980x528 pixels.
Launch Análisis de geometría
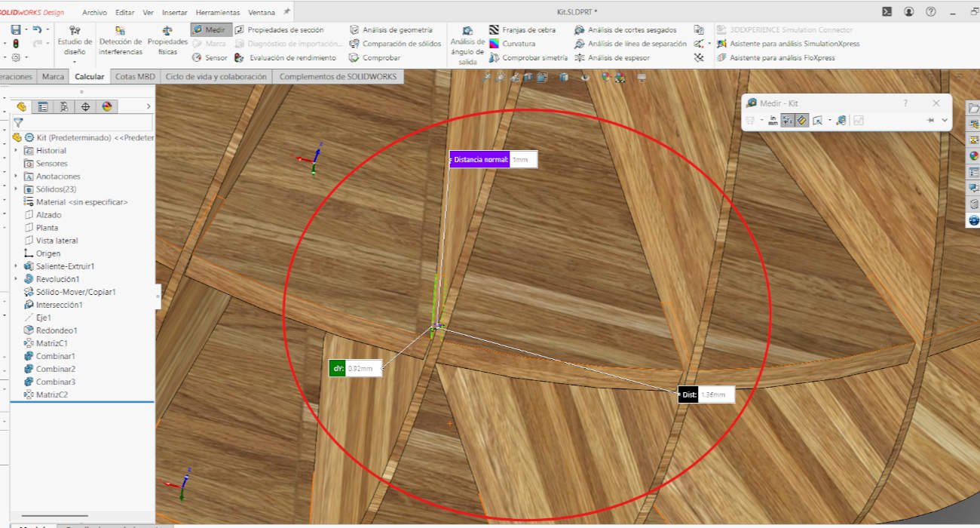point(390,30)
